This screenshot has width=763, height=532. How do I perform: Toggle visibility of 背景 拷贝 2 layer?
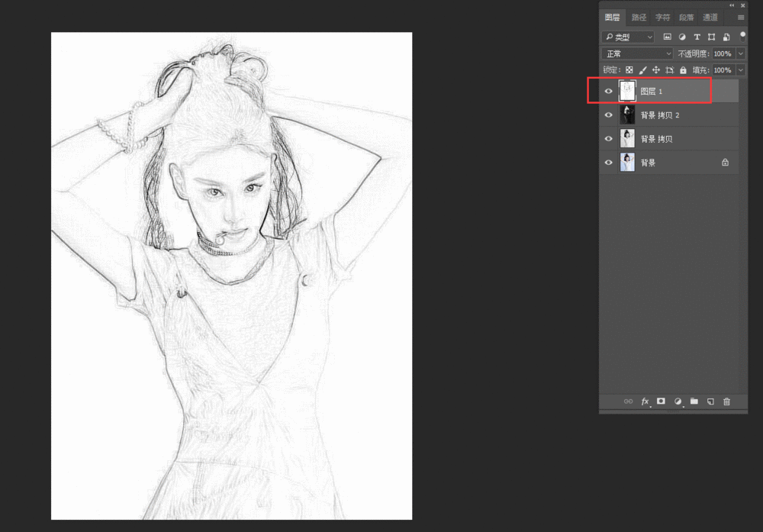pyautogui.click(x=608, y=115)
